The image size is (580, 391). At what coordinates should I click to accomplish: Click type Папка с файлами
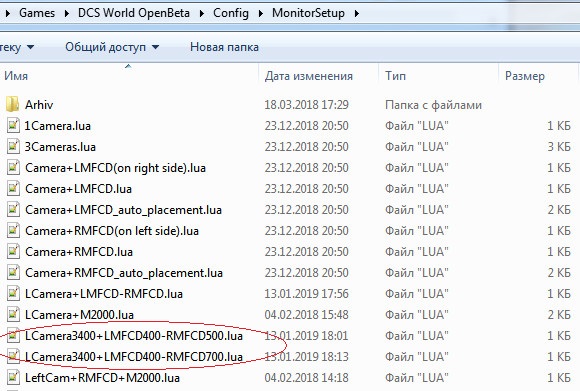[x=434, y=105]
